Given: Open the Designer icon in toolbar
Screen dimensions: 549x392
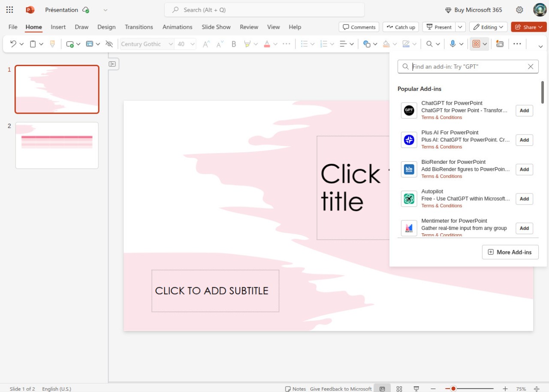Looking at the screenshot, I should click(x=499, y=44).
